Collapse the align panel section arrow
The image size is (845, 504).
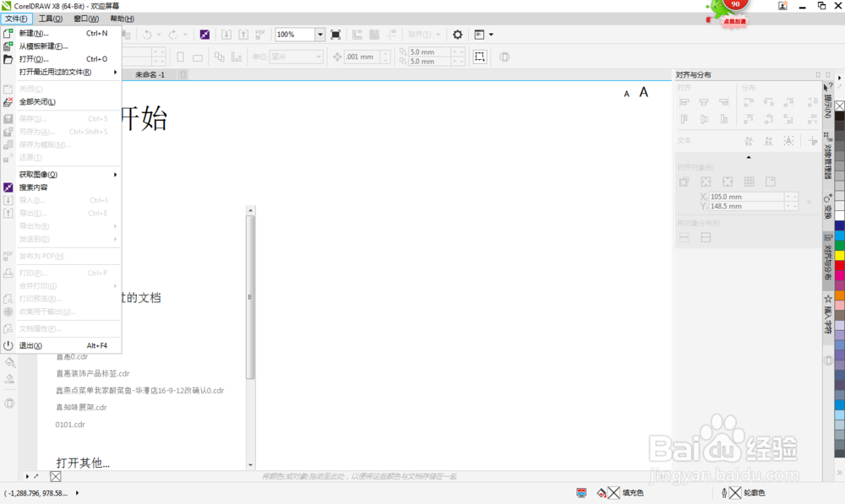point(749,157)
